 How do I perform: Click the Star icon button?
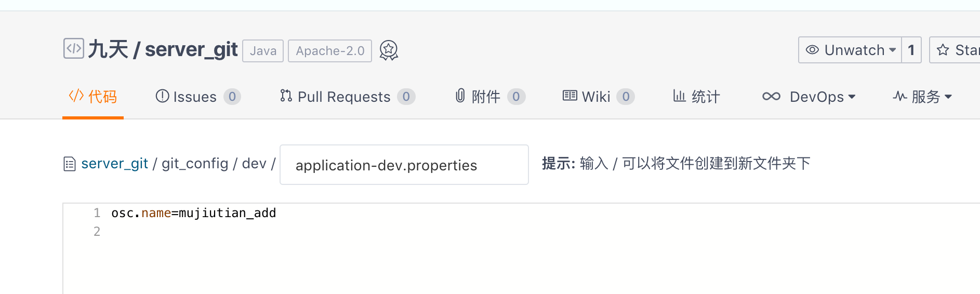(943, 50)
